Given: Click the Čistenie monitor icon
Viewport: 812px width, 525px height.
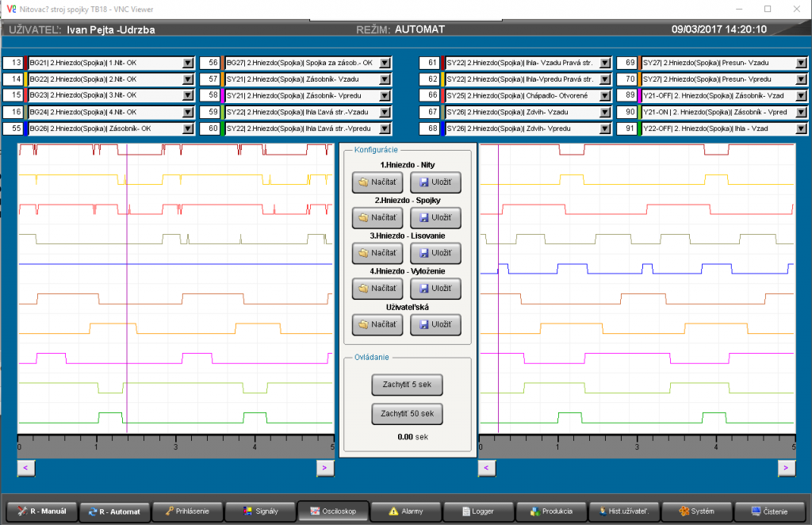Looking at the screenshot, I should click(756, 512).
